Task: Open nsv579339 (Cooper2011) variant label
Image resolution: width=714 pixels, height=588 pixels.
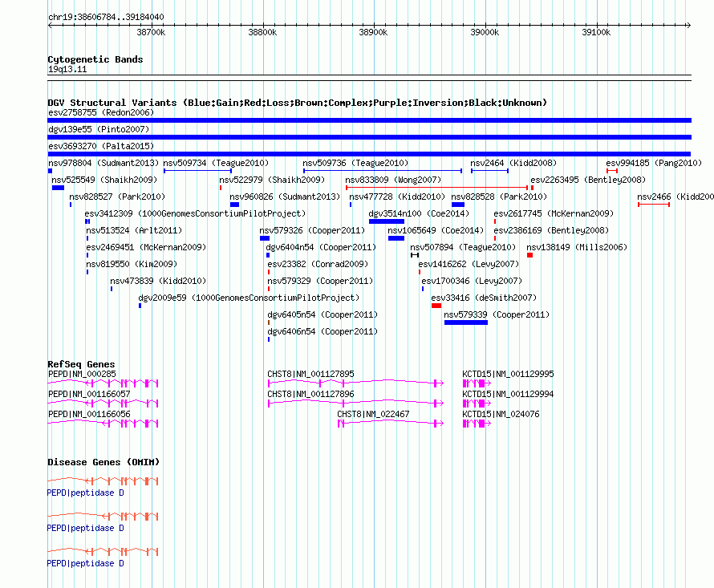Action: [497, 314]
